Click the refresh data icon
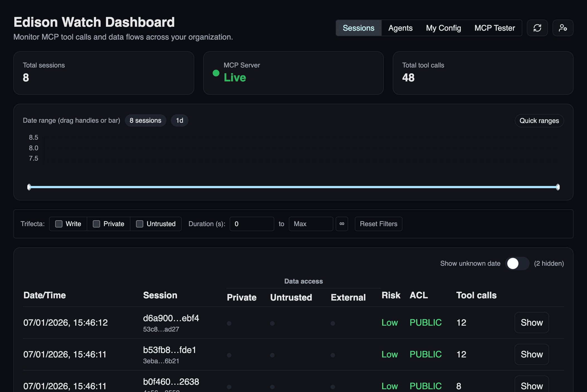587x392 pixels. pyautogui.click(x=537, y=28)
